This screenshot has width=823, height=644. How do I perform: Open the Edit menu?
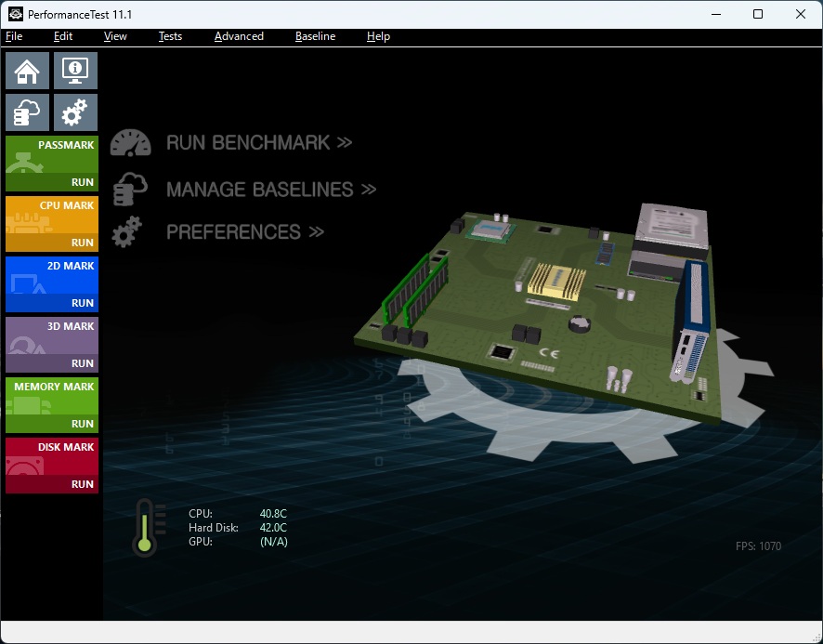coord(63,36)
